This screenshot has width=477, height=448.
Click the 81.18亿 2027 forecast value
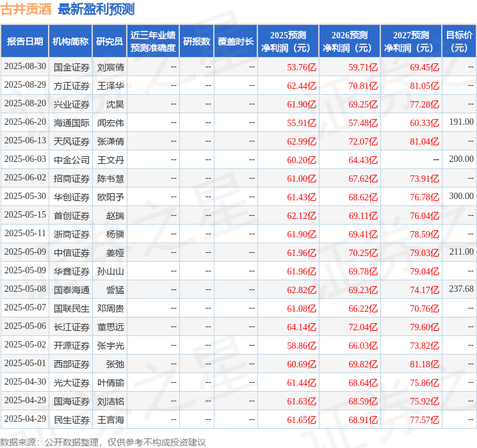pyautogui.click(x=424, y=364)
